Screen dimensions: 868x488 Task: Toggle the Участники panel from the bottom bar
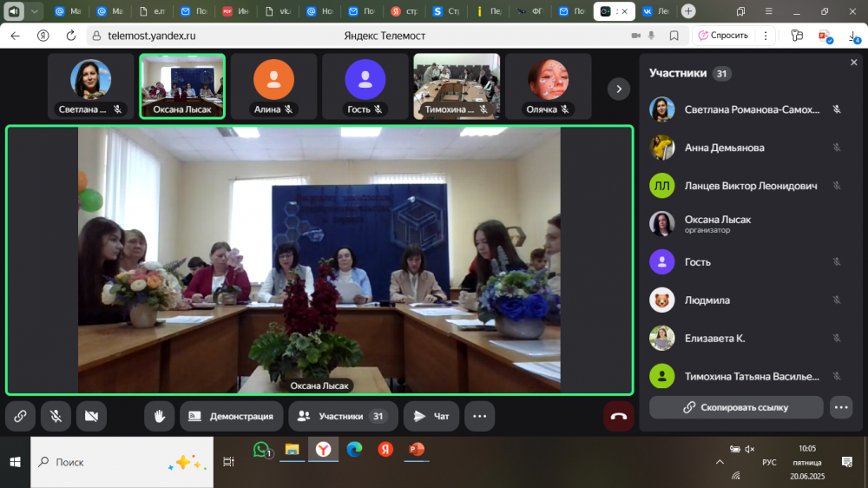coord(343,417)
